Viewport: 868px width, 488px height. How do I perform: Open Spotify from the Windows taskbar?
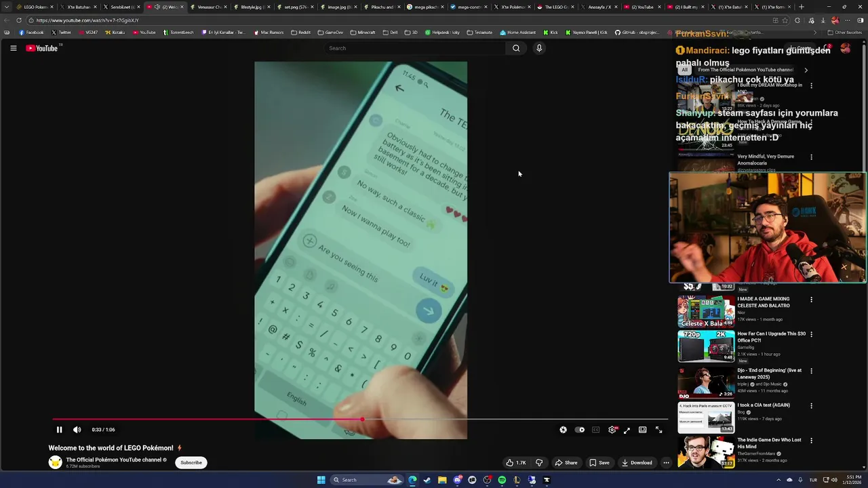pos(502,480)
